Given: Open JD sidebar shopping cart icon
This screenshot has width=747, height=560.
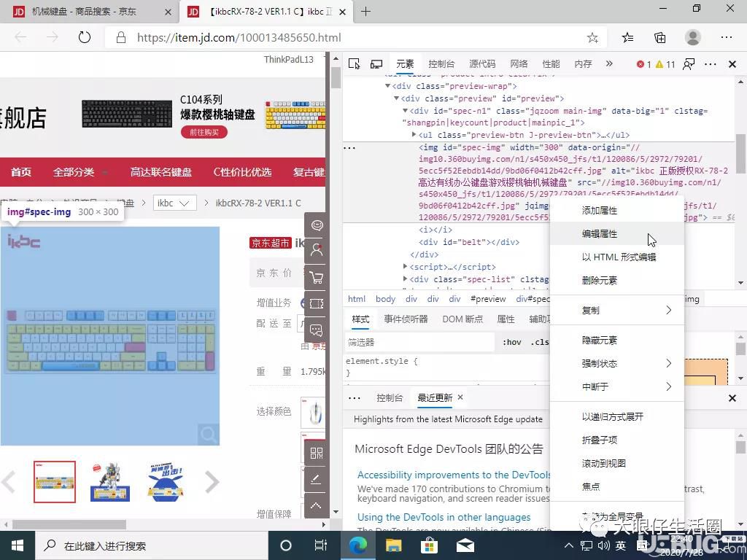Looking at the screenshot, I should pos(317,276).
